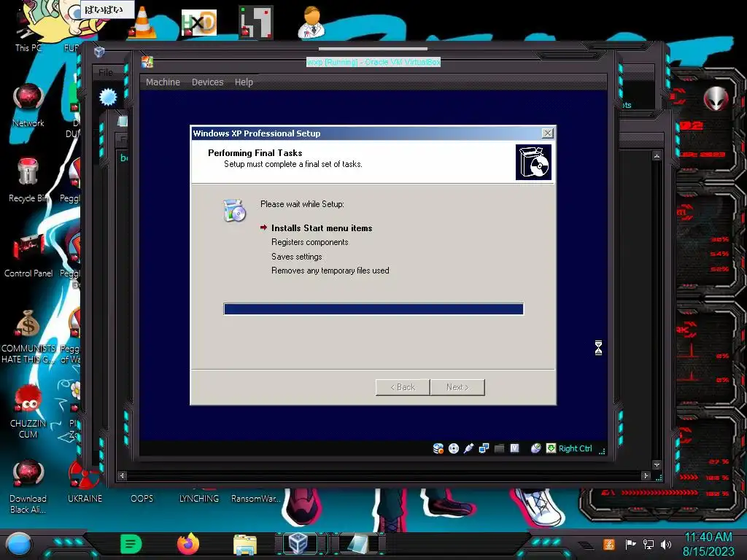Select the maze-like dark desktop icon
This screenshot has width=747, height=560.
(x=256, y=23)
